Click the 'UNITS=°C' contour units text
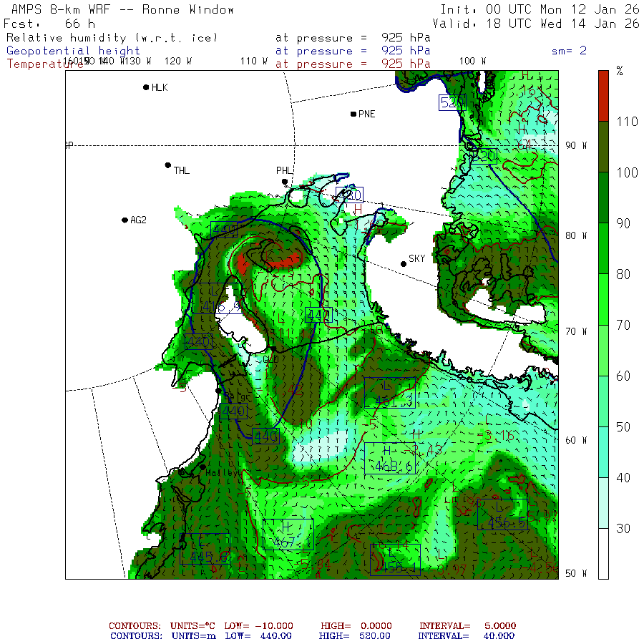Image resolution: width=644 pixels, height=644 pixels. pyautogui.click(x=192, y=626)
